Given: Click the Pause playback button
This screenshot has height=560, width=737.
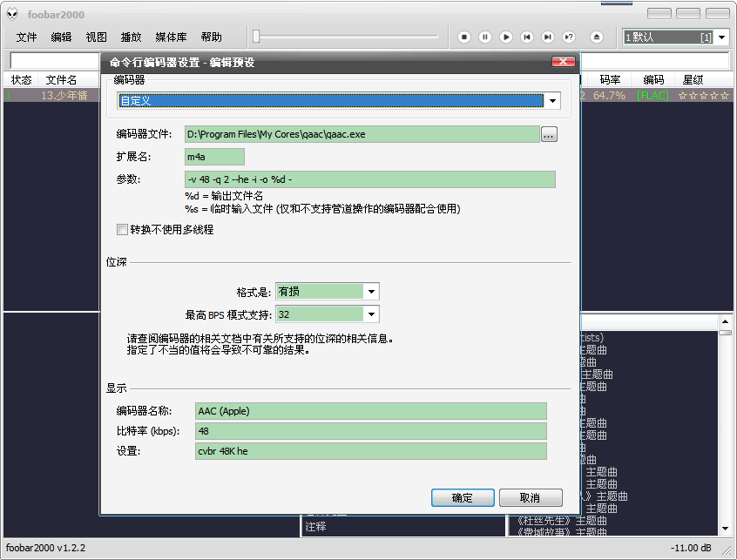Looking at the screenshot, I should point(485,37).
